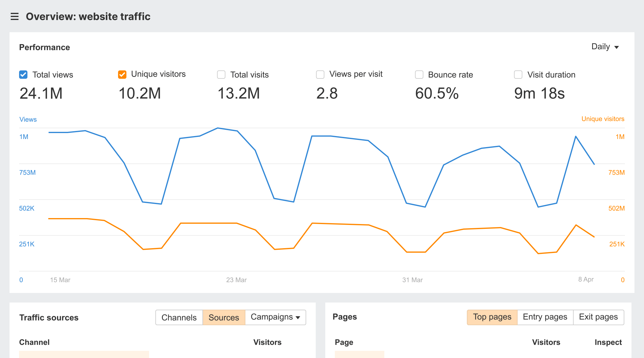The width and height of the screenshot is (644, 358).
Task: Open the hamburger menu icon
Action: tap(15, 16)
